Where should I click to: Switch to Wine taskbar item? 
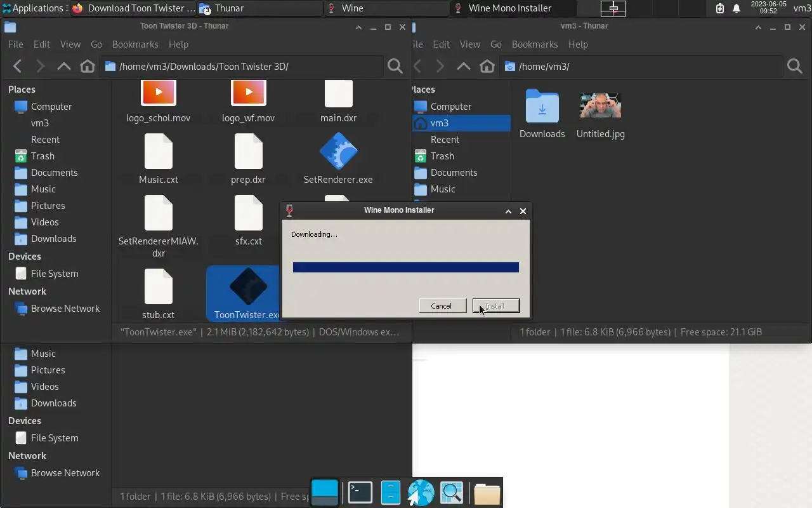387,8
